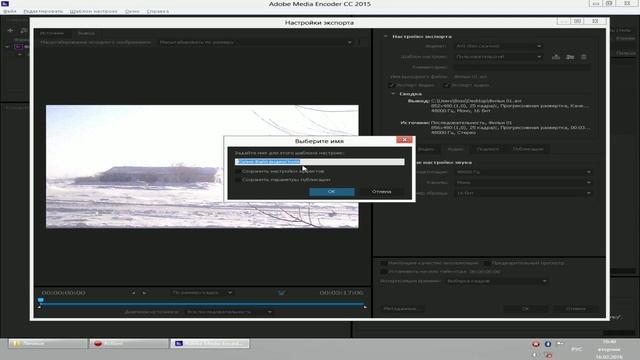Open the Редактировать menu
The width and height of the screenshot is (640, 360).
[x=43, y=11]
